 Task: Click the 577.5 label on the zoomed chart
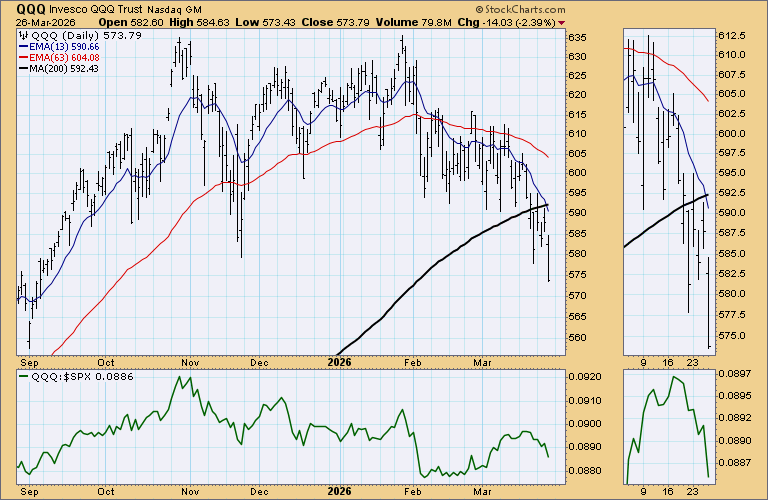732,314
